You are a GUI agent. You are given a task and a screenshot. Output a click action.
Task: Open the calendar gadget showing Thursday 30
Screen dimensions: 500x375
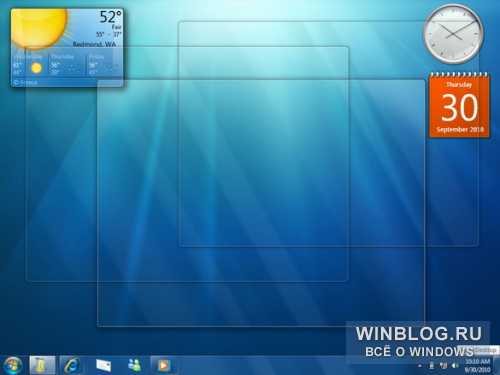459,105
